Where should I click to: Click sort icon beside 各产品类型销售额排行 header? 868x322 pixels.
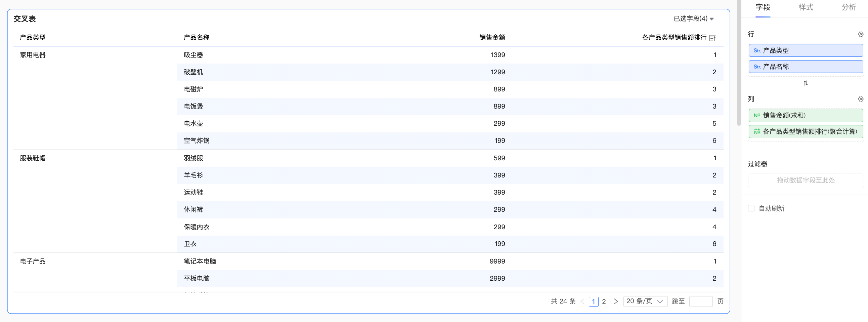click(x=712, y=38)
